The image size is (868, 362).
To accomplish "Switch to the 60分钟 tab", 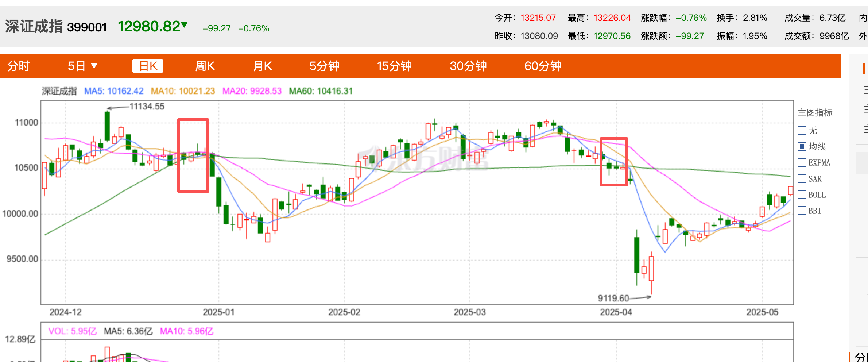I will point(543,66).
